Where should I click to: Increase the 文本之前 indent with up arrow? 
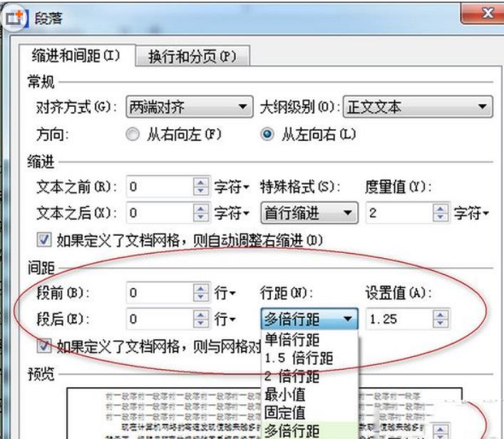pos(201,182)
